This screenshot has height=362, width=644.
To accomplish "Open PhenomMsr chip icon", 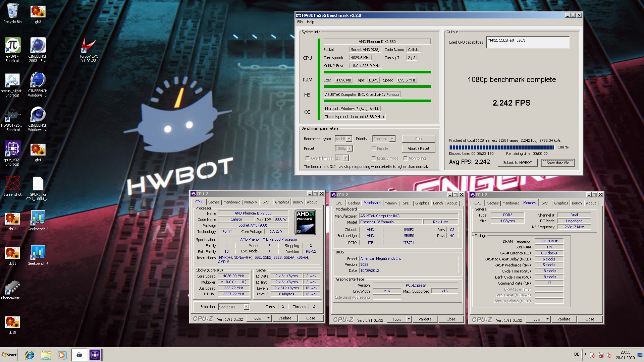I will (12, 290).
